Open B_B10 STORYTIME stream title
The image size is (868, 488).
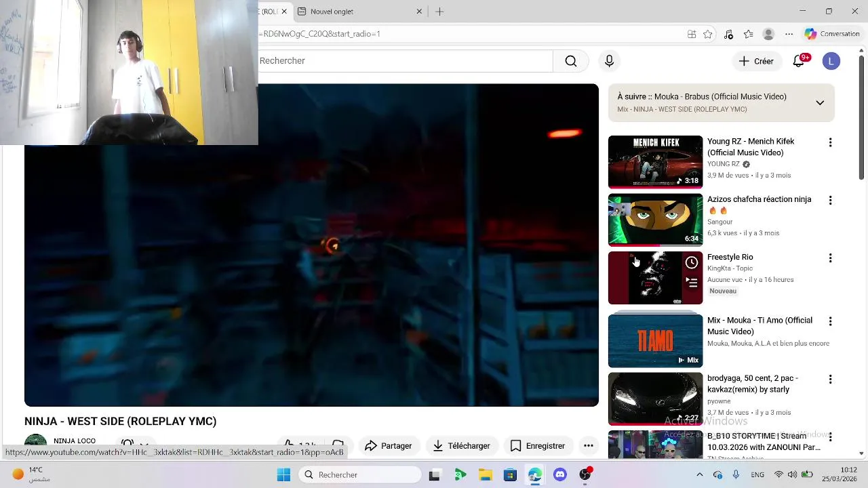[x=764, y=441]
